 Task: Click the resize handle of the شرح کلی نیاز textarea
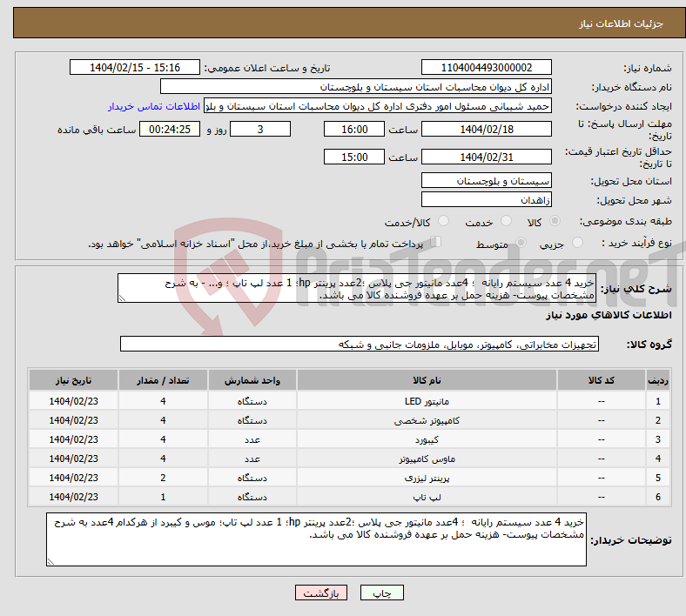coord(122,298)
